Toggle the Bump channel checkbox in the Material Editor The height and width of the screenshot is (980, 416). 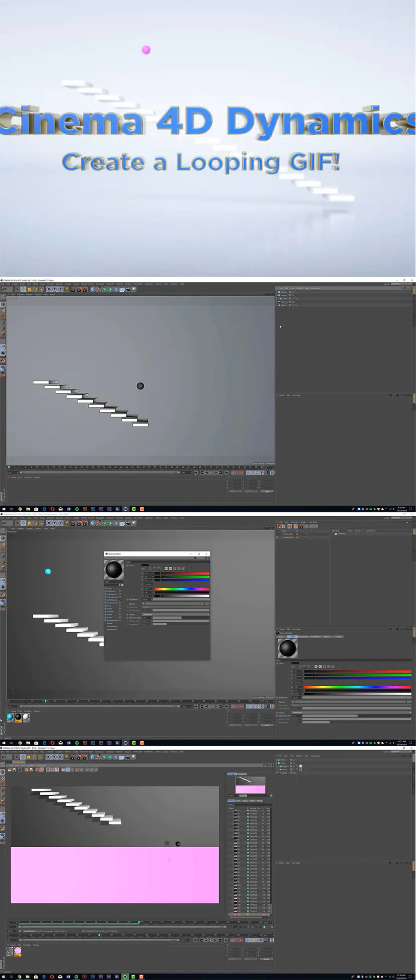pyautogui.click(x=120, y=608)
